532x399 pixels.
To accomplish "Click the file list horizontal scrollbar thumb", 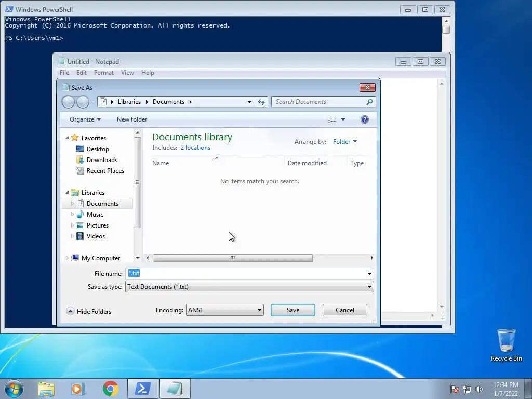I will 232,258.
